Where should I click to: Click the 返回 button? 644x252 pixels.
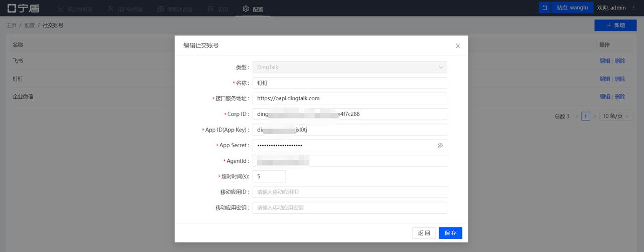click(x=424, y=233)
